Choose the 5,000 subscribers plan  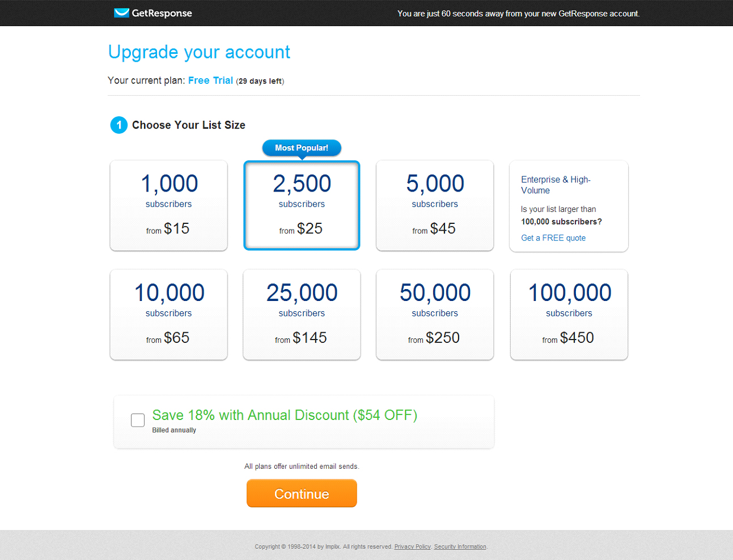435,205
